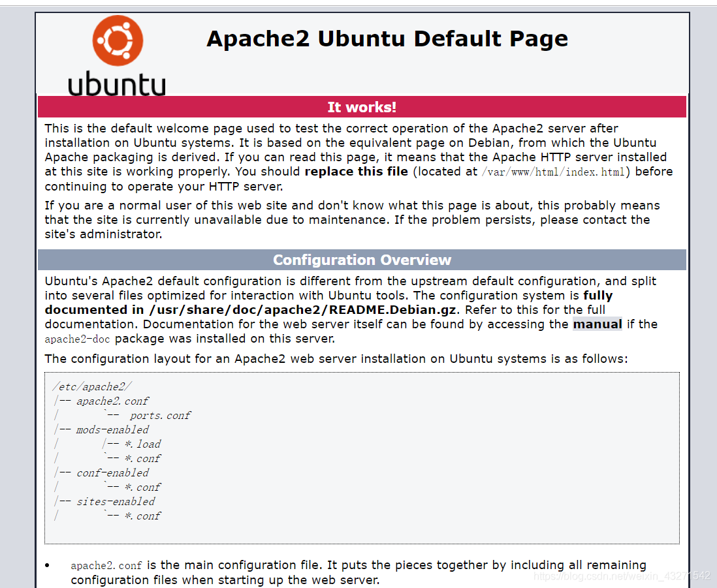Click the 'apache2.conf' tree line
717x588 pixels.
(101, 401)
